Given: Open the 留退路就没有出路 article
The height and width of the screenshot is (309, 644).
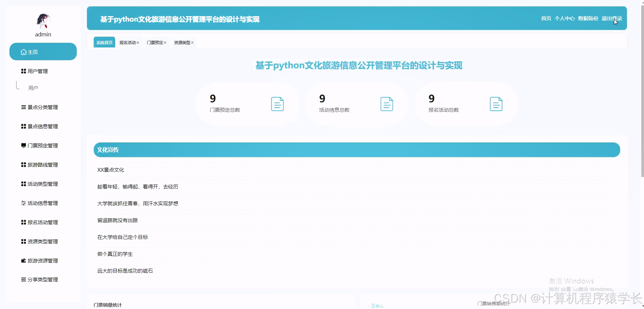Looking at the screenshot, I should pyautogui.click(x=118, y=220).
